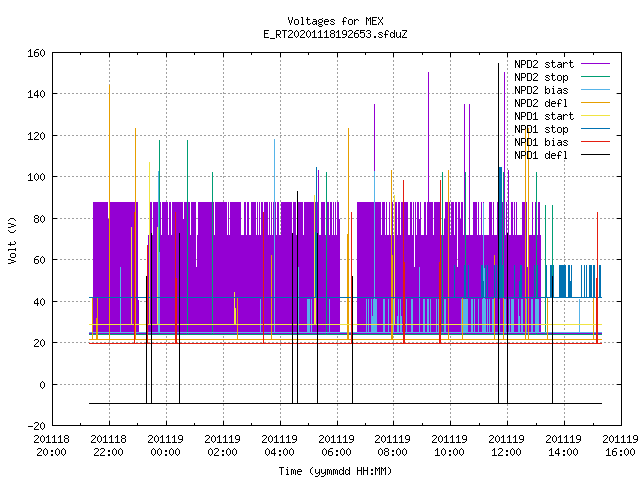This screenshot has height=480, width=640.
Task: Click the x-axis tick 201119 12:00
Action: (x=507, y=446)
